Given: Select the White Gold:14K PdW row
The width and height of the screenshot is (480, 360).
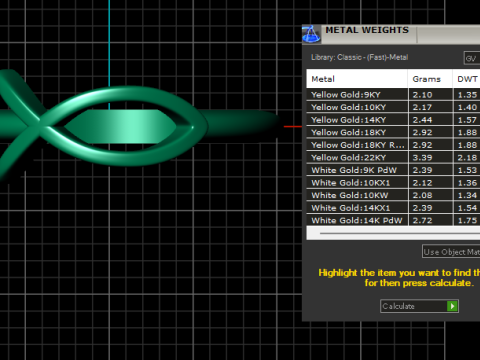Looking at the screenshot, I should tap(393, 220).
